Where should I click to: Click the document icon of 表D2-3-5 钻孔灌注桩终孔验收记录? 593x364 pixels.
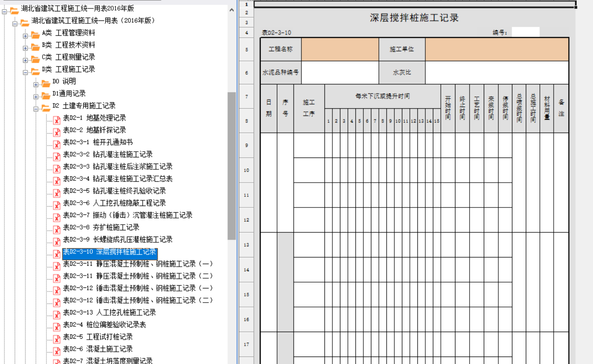(57, 193)
